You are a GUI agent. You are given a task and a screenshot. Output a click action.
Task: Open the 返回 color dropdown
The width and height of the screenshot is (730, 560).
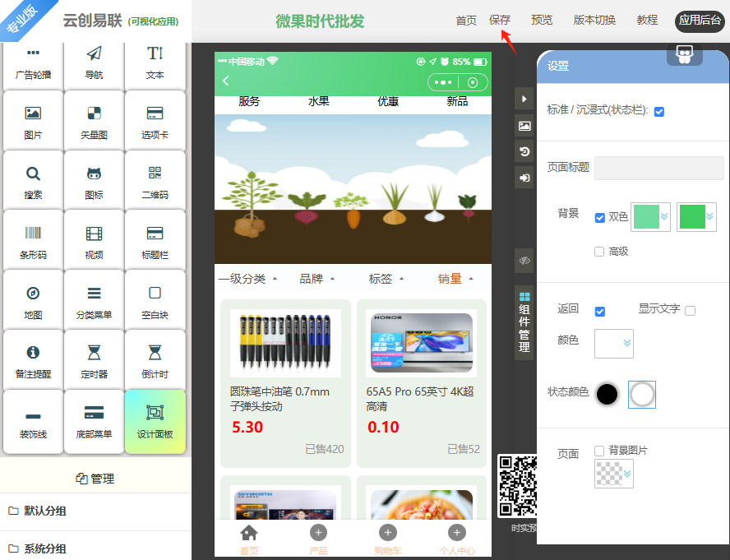pos(614,343)
